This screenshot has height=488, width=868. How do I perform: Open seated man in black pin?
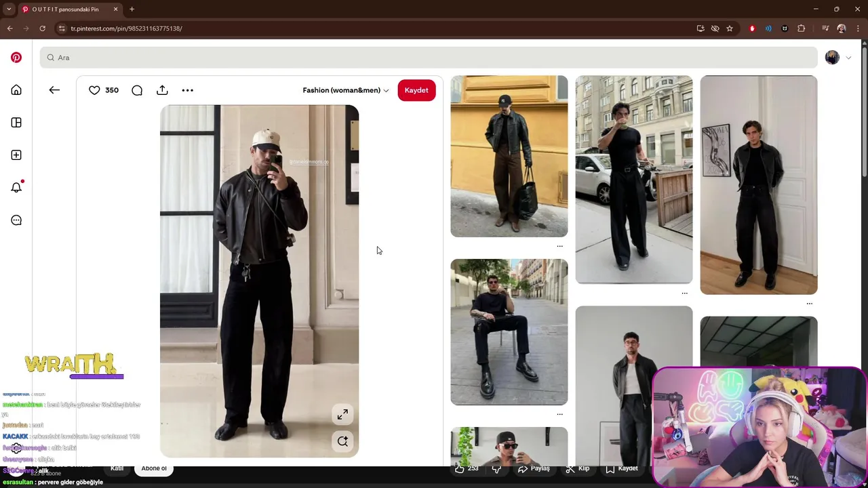pos(509,332)
